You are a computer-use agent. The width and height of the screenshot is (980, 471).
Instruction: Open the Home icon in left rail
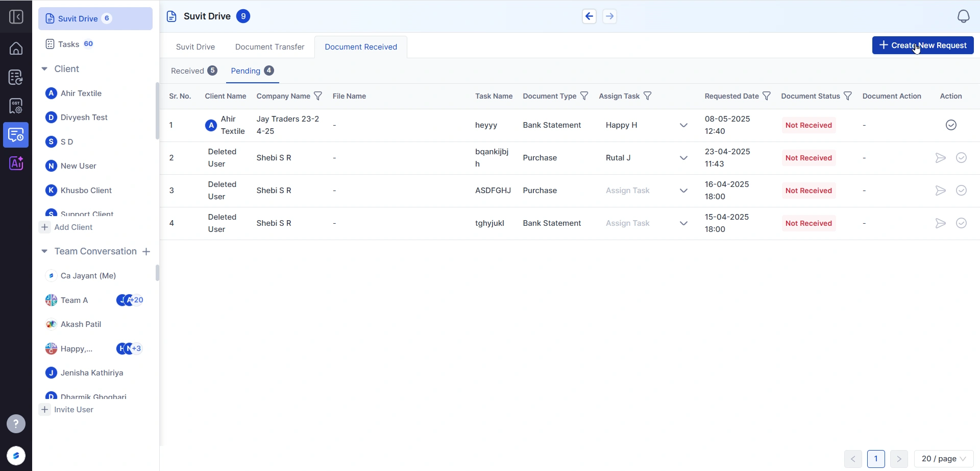tap(16, 49)
